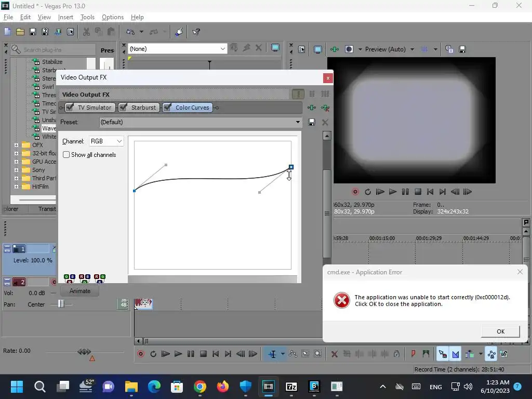Open Project Properties from main toolbar
This screenshot has width=532, height=399.
pyautogui.click(x=71, y=32)
